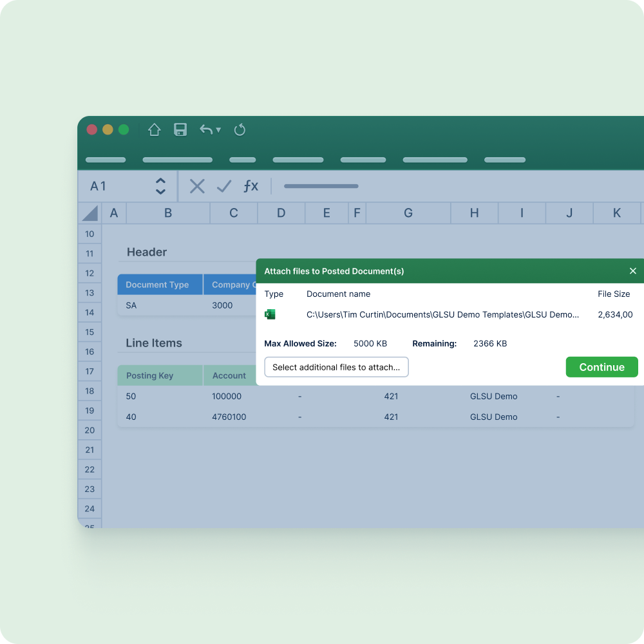Viewport: 644px width, 644px height.
Task: Click the Document Type table header
Action: (157, 285)
